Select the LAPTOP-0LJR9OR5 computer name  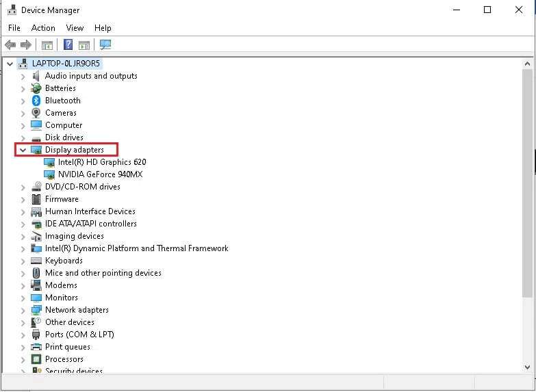(x=66, y=64)
